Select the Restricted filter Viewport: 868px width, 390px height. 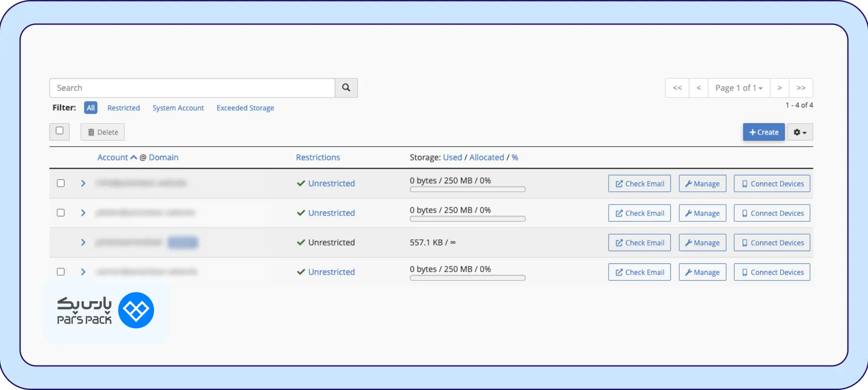coord(124,108)
